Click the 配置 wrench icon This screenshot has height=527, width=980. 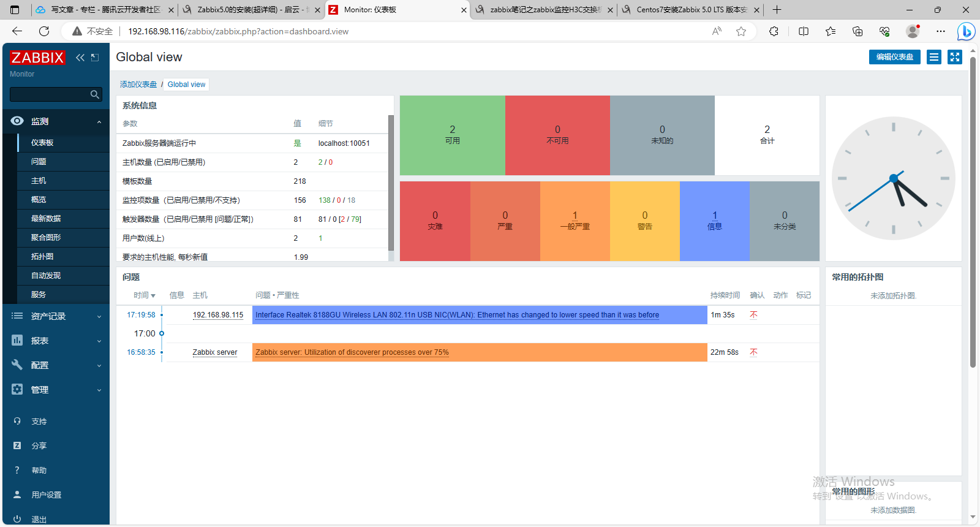[17, 365]
